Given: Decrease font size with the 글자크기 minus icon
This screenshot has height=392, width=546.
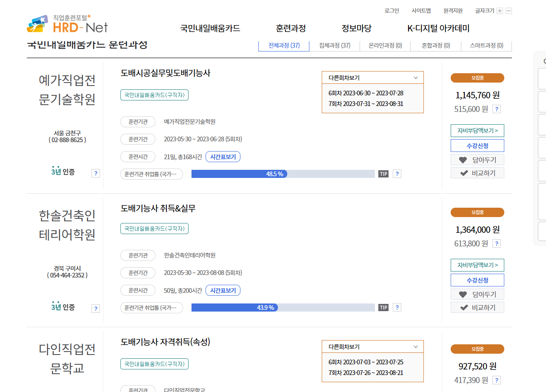Looking at the screenshot, I should pyautogui.click(x=508, y=11).
